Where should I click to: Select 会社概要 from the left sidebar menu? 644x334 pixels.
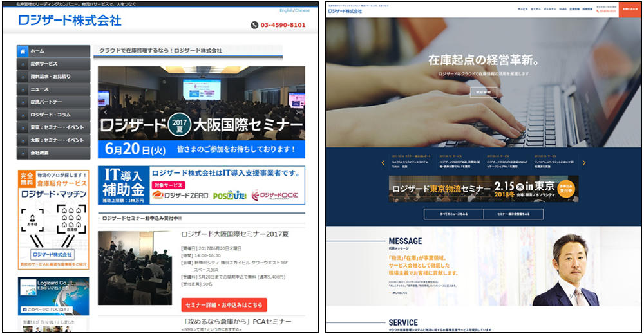click(x=53, y=153)
